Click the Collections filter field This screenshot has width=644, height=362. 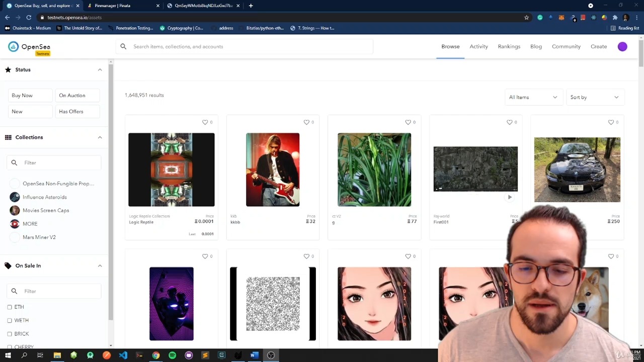(x=54, y=163)
